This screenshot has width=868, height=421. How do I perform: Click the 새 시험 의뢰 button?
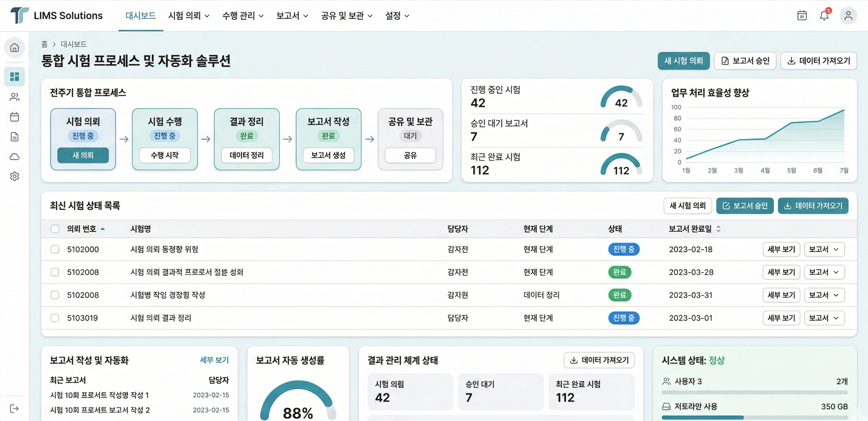684,61
